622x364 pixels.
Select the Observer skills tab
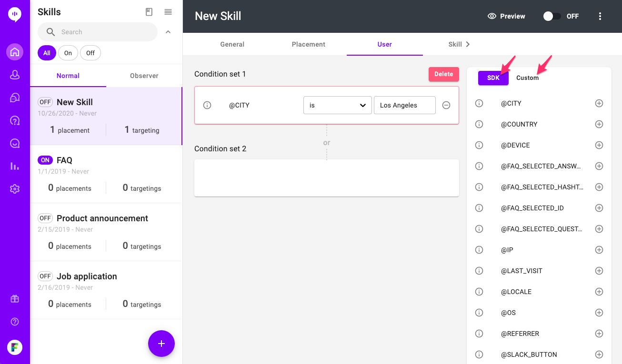coord(144,76)
